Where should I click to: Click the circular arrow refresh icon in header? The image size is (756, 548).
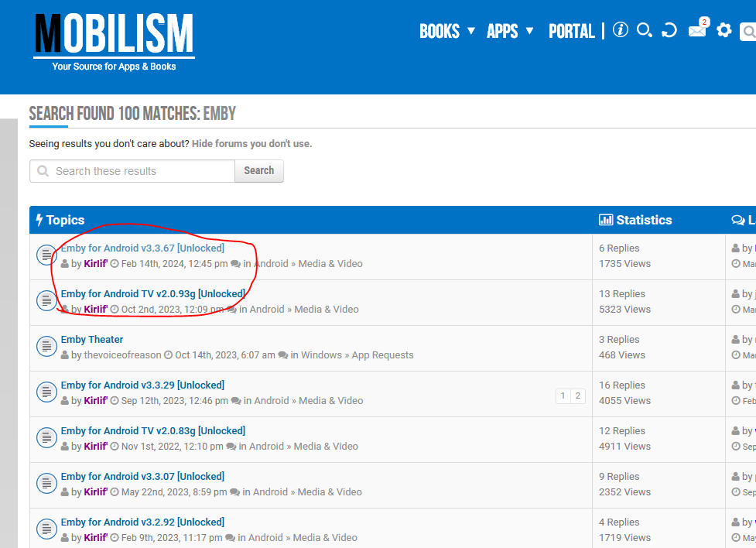point(669,30)
